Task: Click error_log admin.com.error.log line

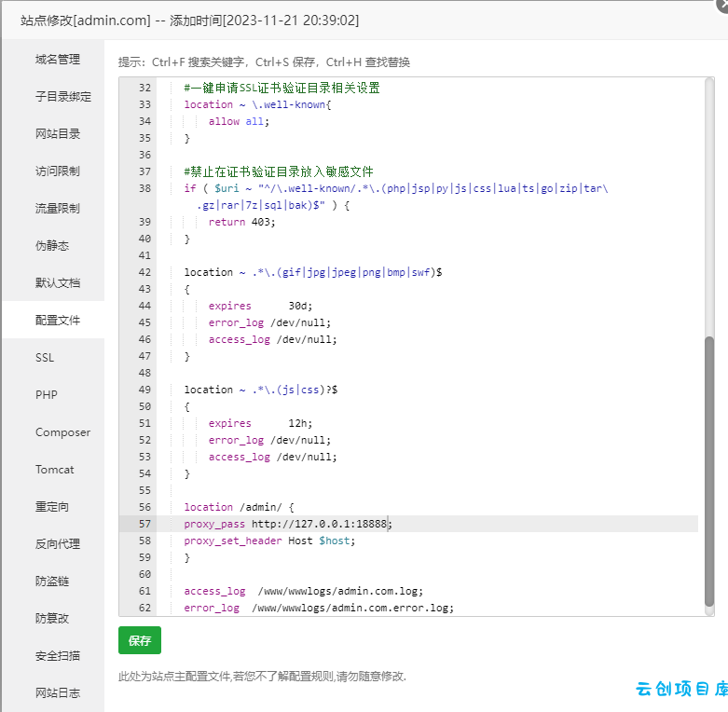Action: coord(319,608)
